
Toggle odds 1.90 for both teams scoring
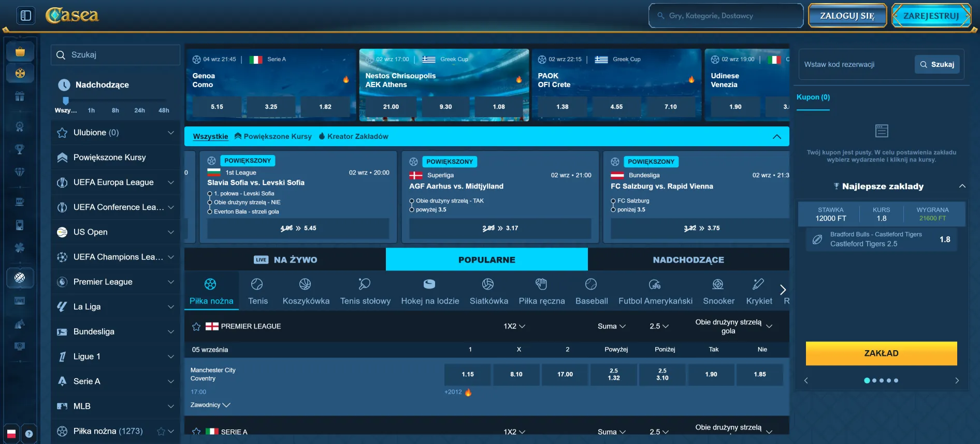(x=711, y=374)
